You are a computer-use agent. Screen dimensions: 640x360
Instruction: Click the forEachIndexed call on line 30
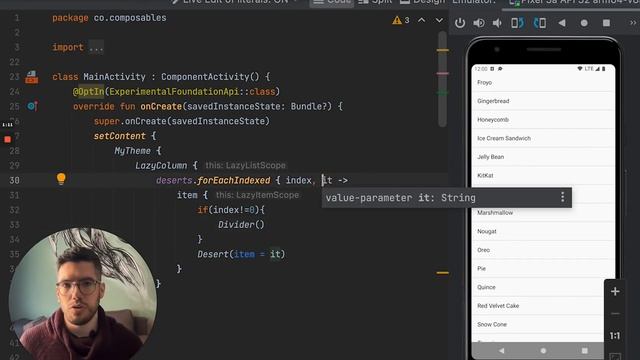(233, 180)
